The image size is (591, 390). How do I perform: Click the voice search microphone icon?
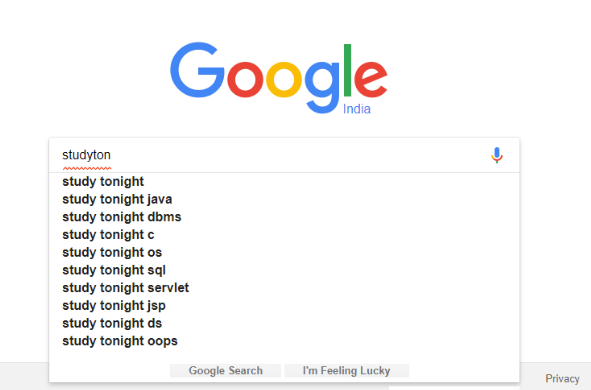click(x=497, y=155)
